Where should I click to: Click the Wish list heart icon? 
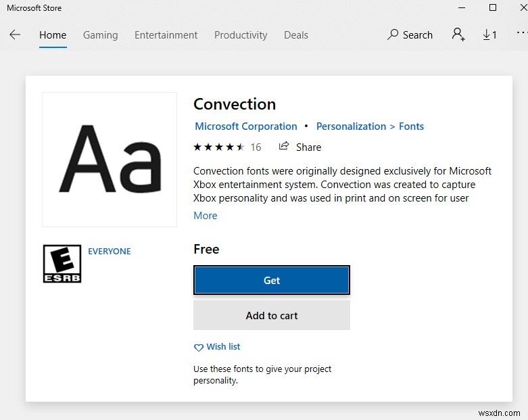tap(199, 348)
